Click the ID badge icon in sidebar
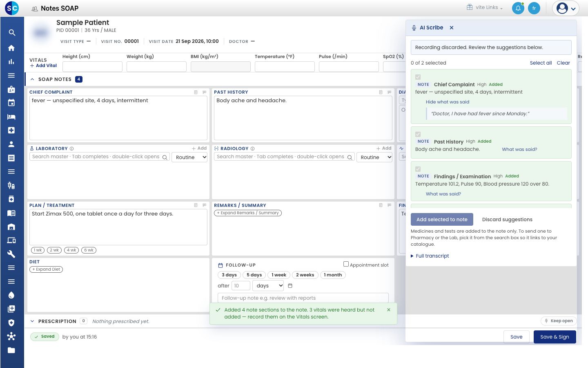Viewport: 588px width, 368px height. [11, 89]
